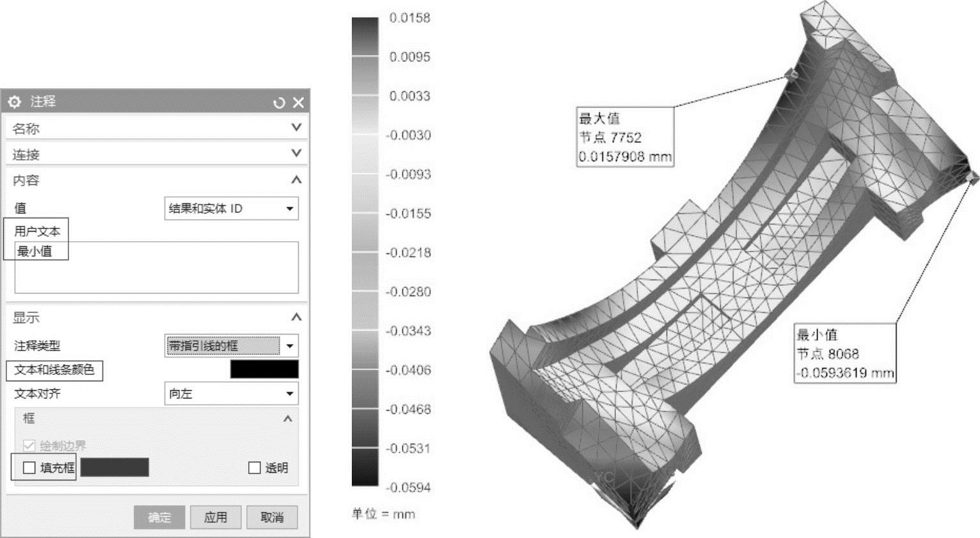The width and height of the screenshot is (980, 538).
Task: Click the 0.0157908 mm value in annotation
Action: point(625,156)
